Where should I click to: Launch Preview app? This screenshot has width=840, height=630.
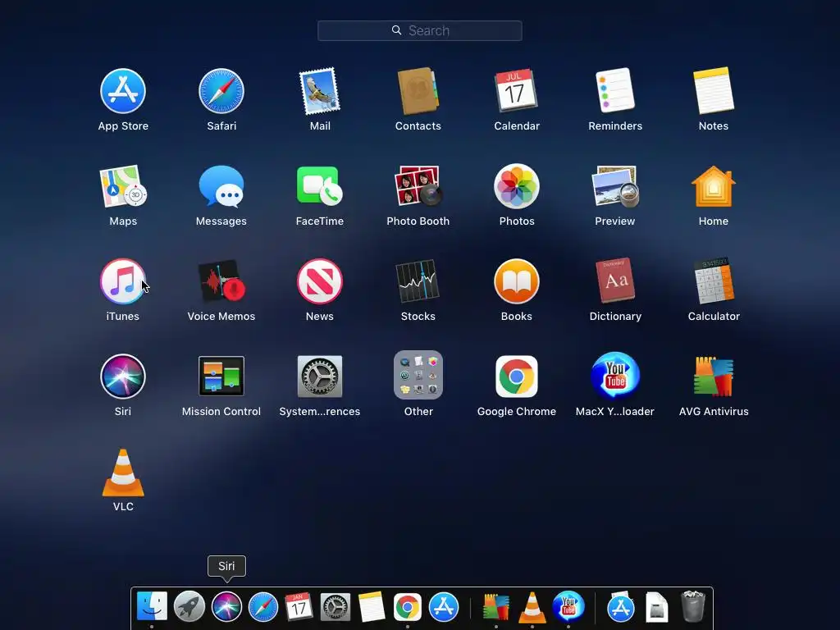coord(615,186)
